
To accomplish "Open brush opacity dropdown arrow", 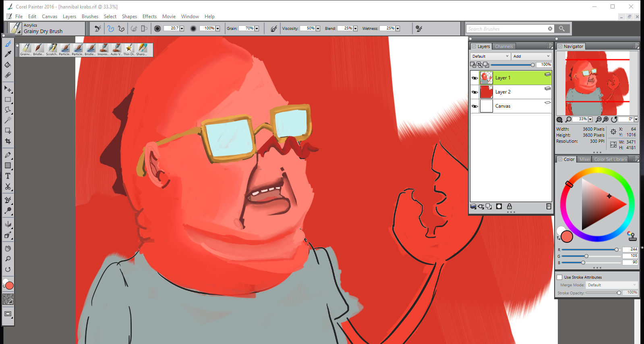I will pyautogui.click(x=217, y=29).
